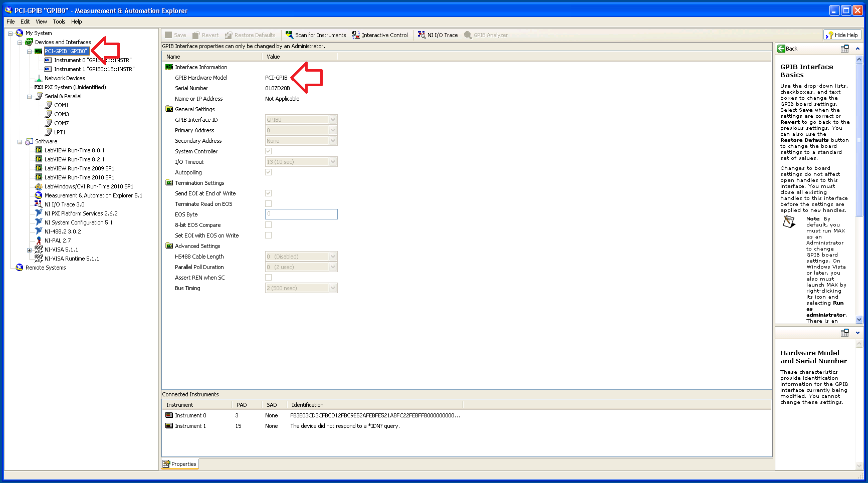Select the Remote Systems icon
The width and height of the screenshot is (868, 483).
[20, 268]
